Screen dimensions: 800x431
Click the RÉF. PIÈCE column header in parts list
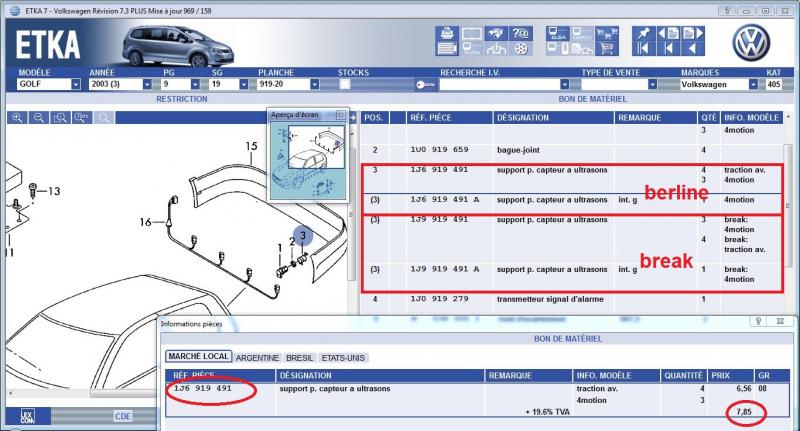click(x=449, y=118)
